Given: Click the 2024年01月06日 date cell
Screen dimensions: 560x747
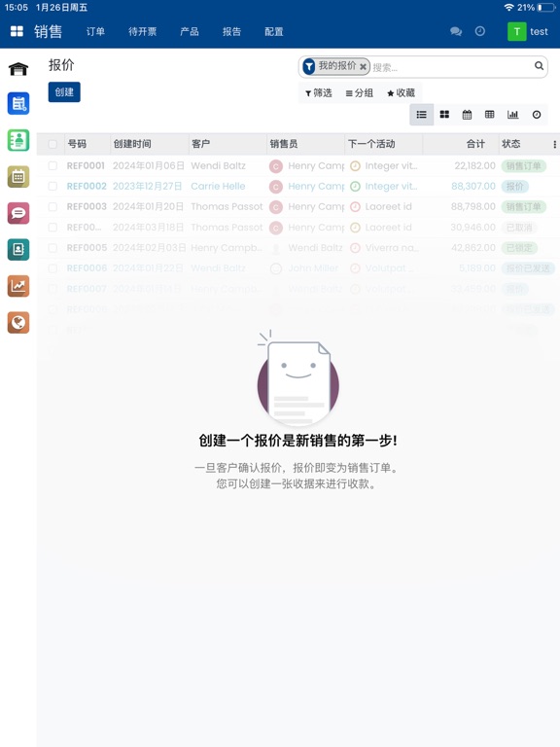Looking at the screenshot, I should 148,165.
